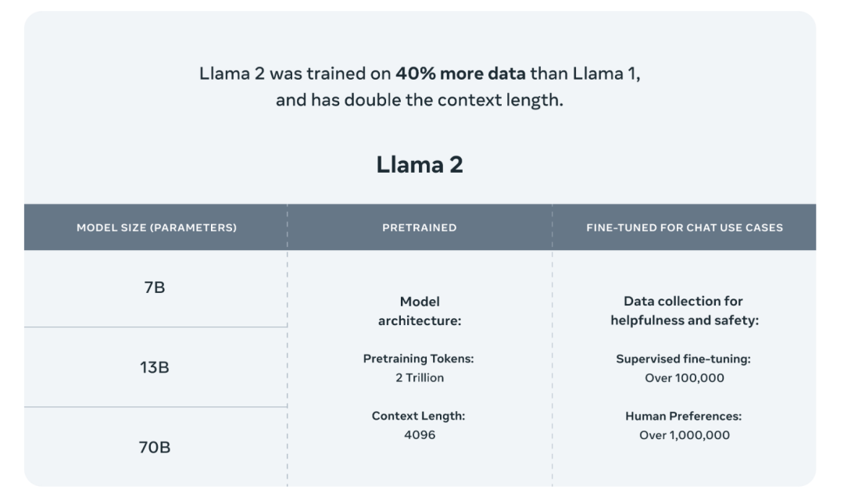Click the 4096 context length value
The image size is (844, 504).
(420, 435)
